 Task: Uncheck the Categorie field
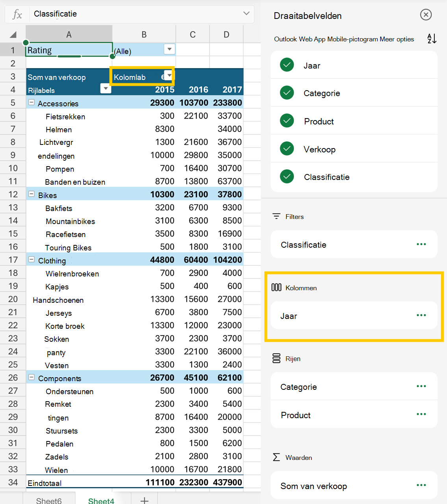(287, 93)
